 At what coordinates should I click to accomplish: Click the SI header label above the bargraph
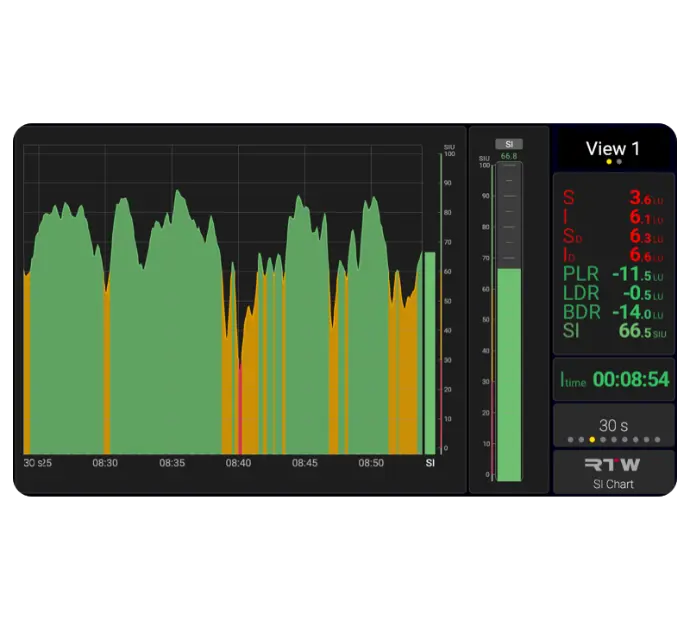point(509,144)
